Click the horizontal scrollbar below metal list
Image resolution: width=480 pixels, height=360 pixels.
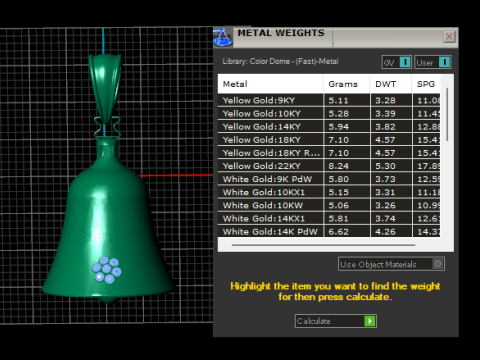click(323, 245)
